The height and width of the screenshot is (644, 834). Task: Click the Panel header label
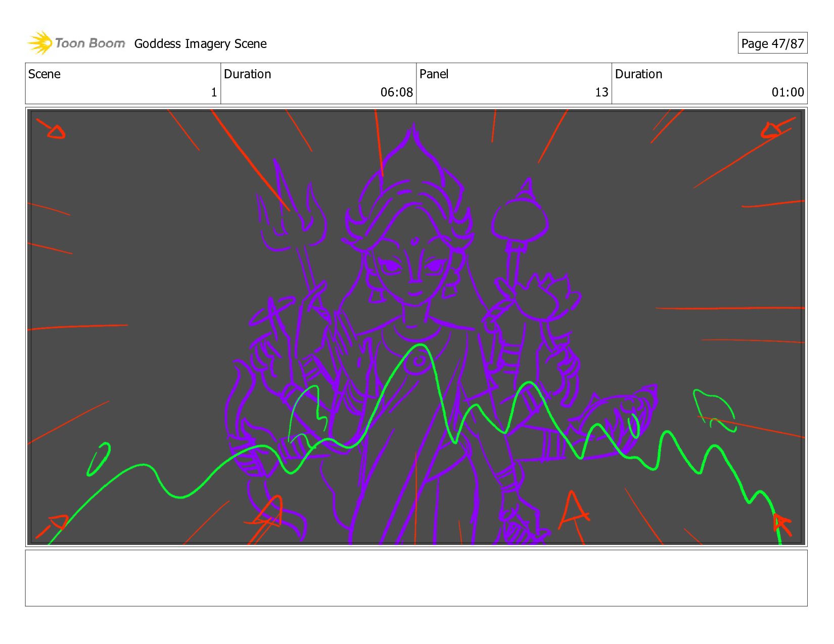(x=434, y=74)
